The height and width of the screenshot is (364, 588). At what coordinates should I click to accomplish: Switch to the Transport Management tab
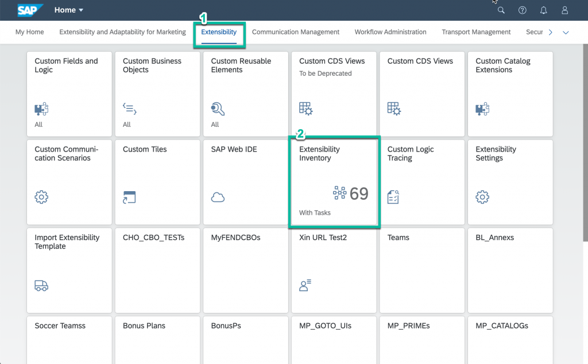coord(476,32)
